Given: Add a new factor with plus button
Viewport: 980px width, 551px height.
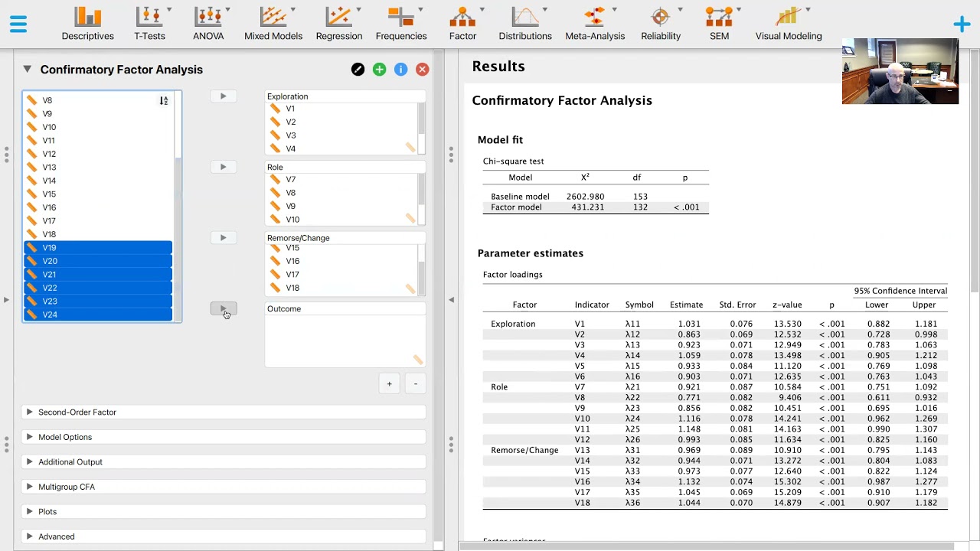Looking at the screenshot, I should (389, 384).
